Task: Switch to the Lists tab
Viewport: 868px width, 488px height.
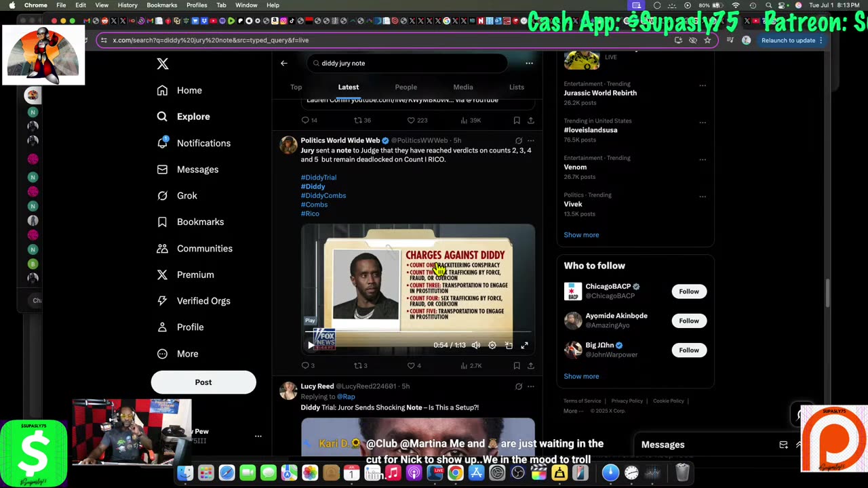Action: pos(517,87)
